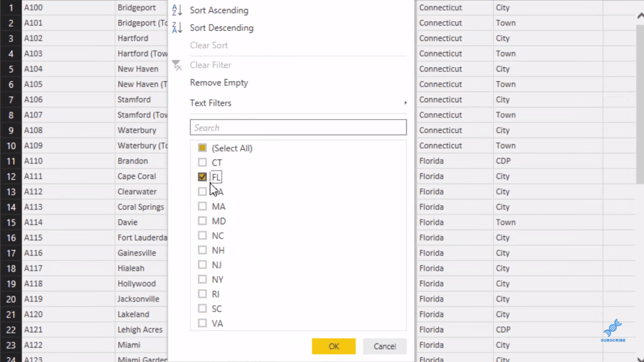This screenshot has width=644, height=362.
Task: Click the Coral Springs cell
Action: pos(142,207)
